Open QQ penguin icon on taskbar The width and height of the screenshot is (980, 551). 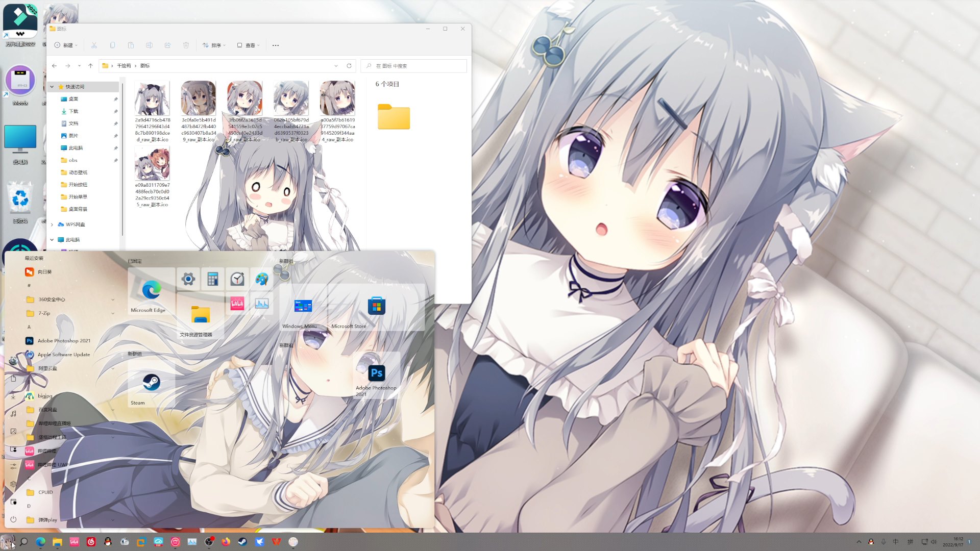point(108,542)
